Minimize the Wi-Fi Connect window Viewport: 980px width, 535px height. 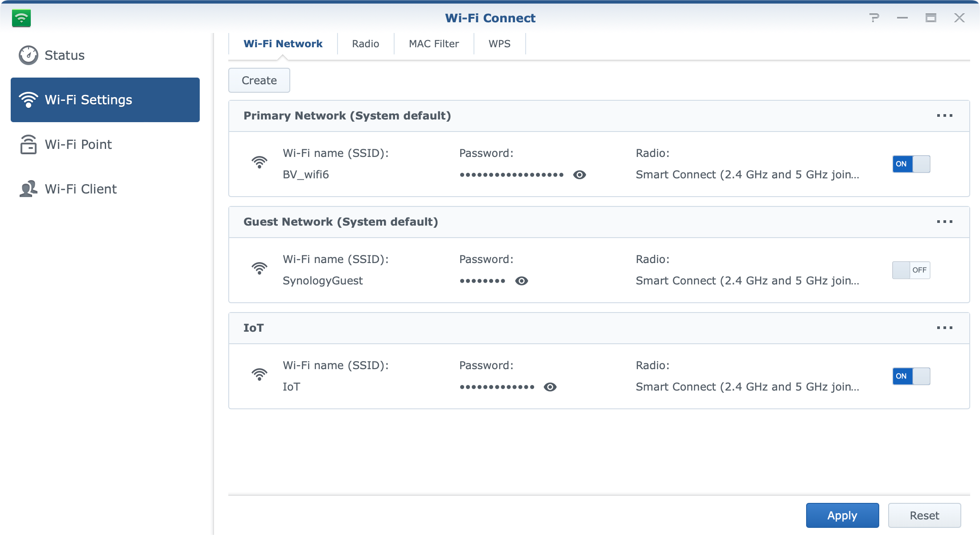902,18
